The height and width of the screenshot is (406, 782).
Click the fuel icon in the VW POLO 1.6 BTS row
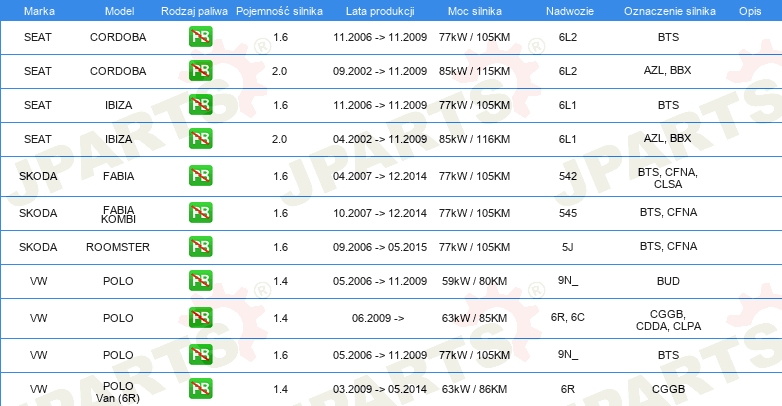click(200, 354)
